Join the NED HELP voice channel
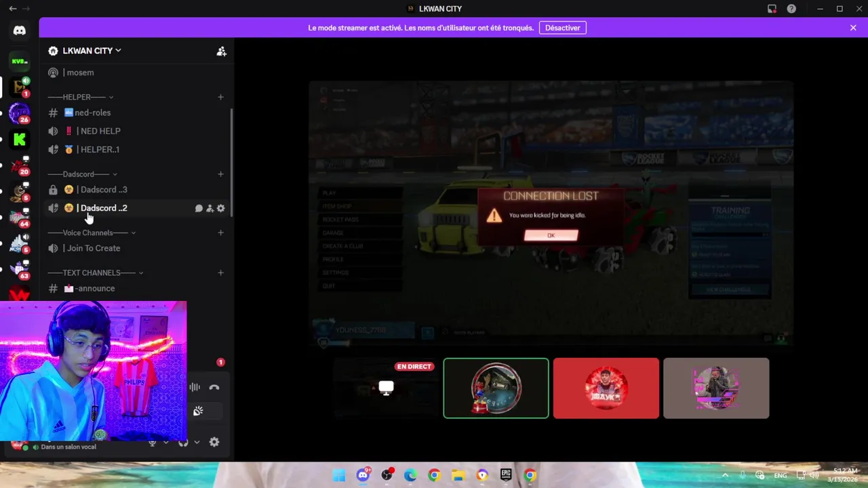 pos(136,131)
